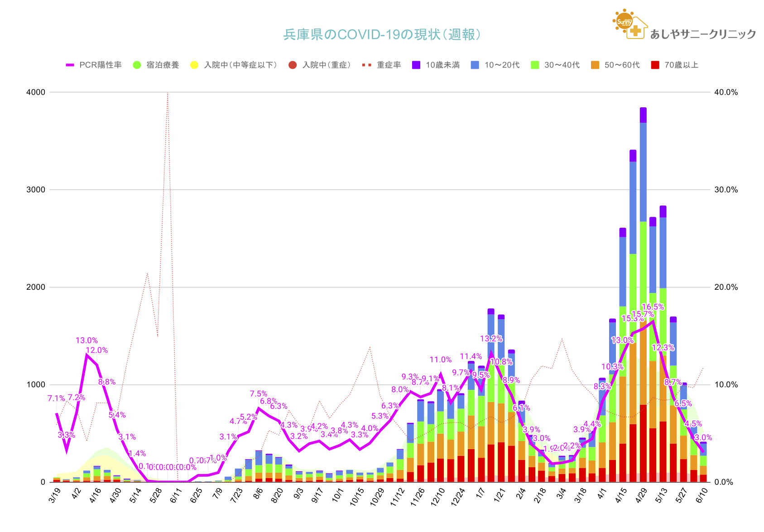The height and width of the screenshot is (532, 764).
Task: Click the 13.0% data label near 4/2
Action: 86,340
